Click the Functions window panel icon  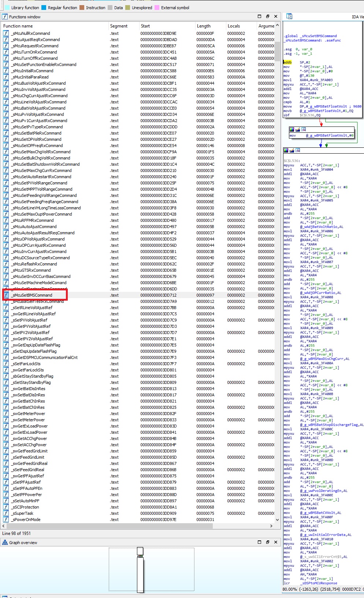pos(5,17)
